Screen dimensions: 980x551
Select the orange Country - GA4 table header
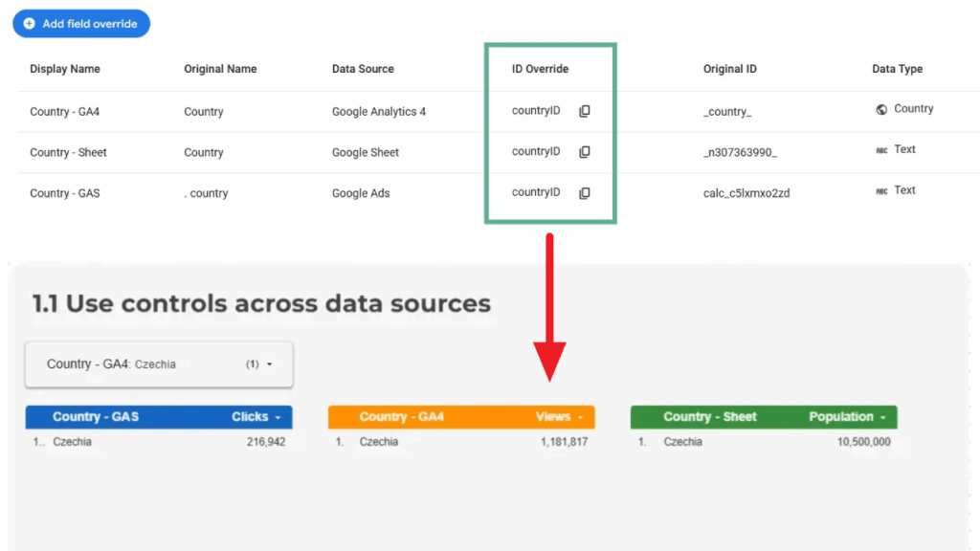coord(401,417)
